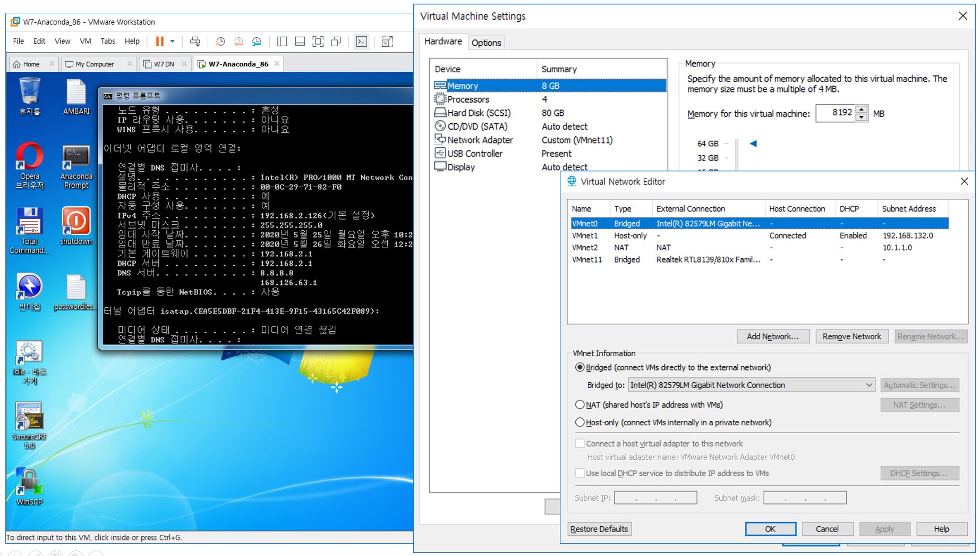The width and height of the screenshot is (980, 556).
Task: Select VMnet2 NAT network row
Action: tap(760, 248)
